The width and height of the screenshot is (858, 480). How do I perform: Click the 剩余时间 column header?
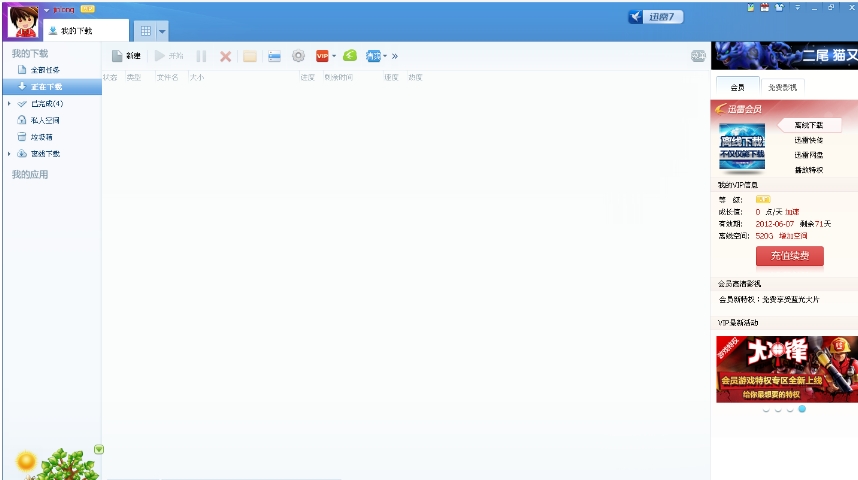point(338,77)
